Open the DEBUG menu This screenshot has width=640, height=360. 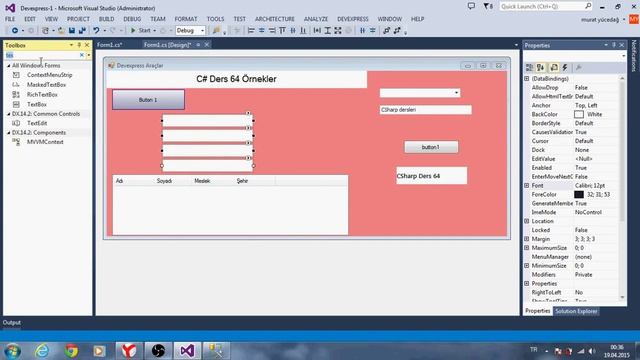tap(132, 19)
